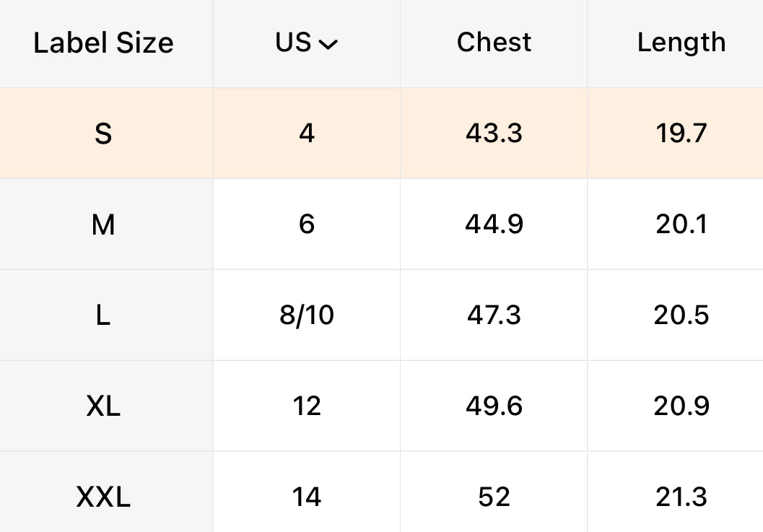This screenshot has height=532, width=763.
Task: Select the S label size row
Action: pyautogui.click(x=103, y=134)
